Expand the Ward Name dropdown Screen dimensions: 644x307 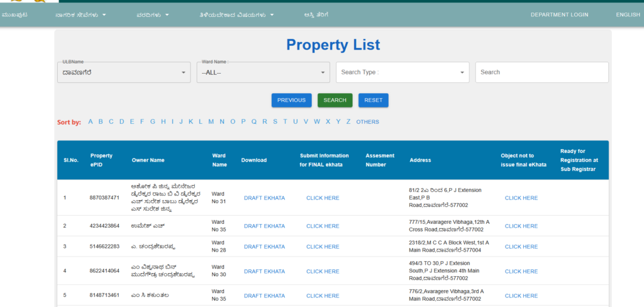pyautogui.click(x=263, y=72)
